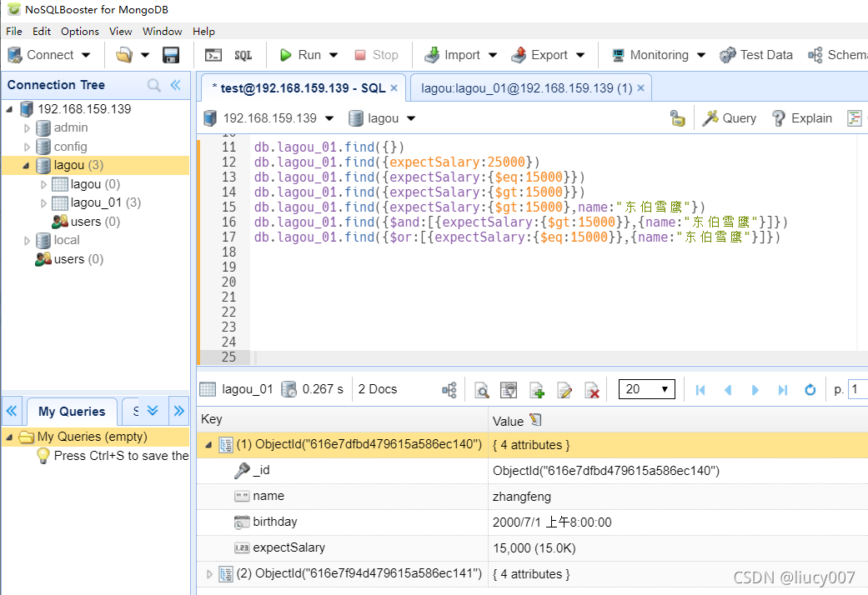The height and width of the screenshot is (595, 868).
Task: Click the Test Data button
Action: (x=756, y=55)
